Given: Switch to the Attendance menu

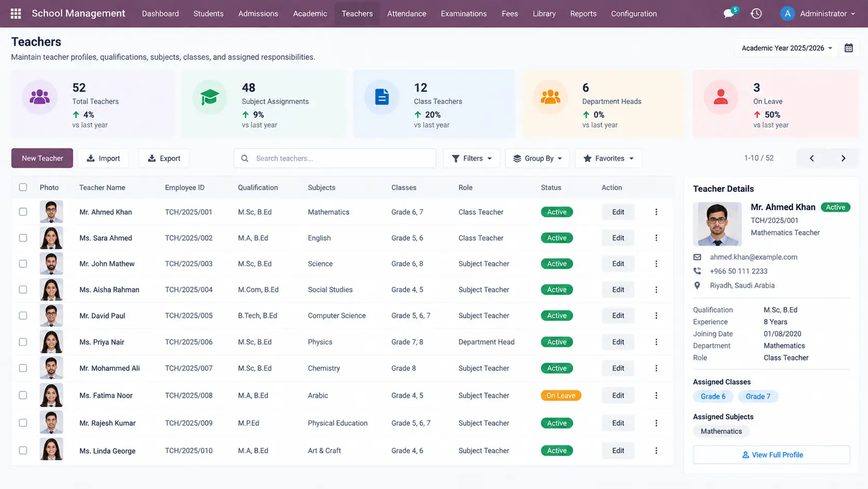Looking at the screenshot, I should click(x=406, y=14).
